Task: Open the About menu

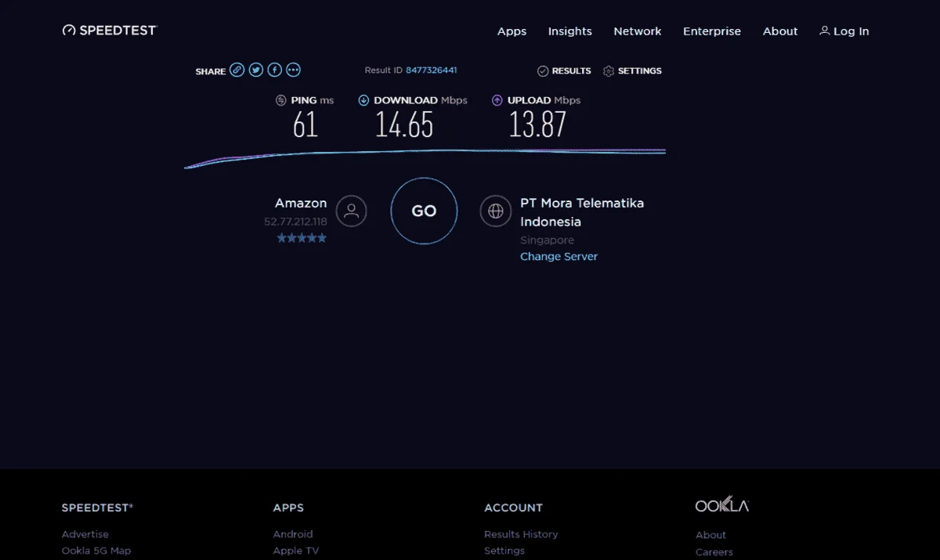Action: tap(780, 31)
